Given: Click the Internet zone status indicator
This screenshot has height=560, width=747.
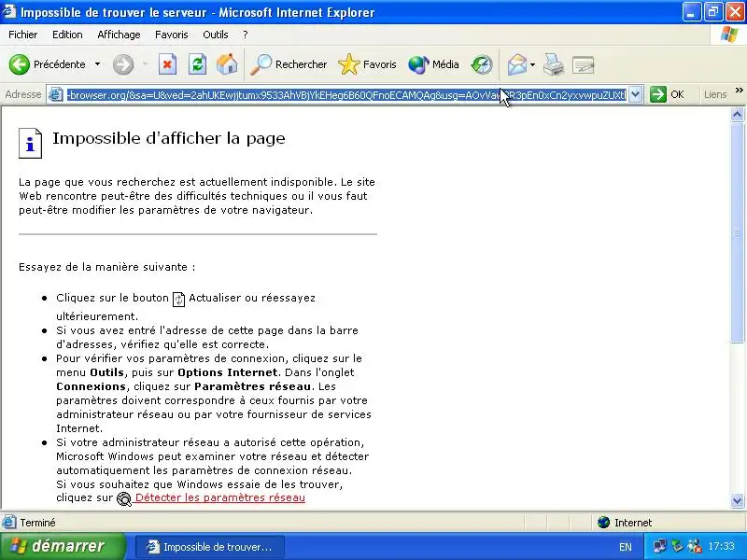Looking at the screenshot, I should tap(625, 523).
